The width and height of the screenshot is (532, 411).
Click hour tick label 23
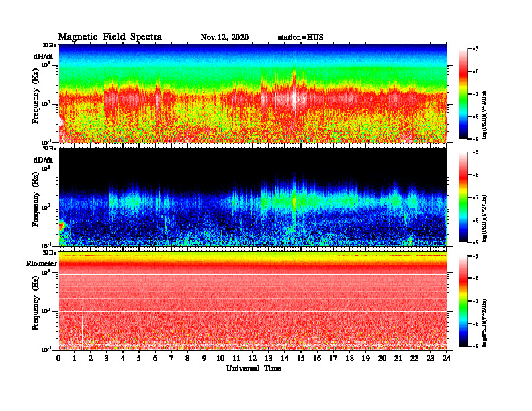(430, 358)
